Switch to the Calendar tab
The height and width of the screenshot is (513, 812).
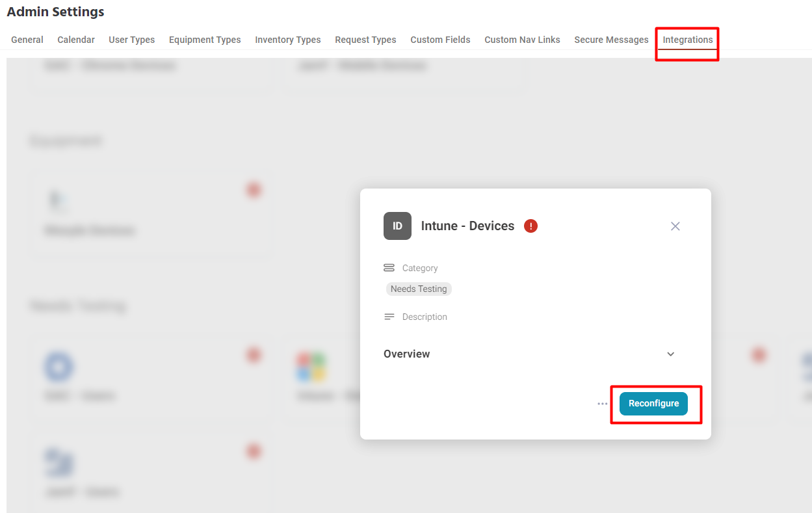[x=76, y=40]
